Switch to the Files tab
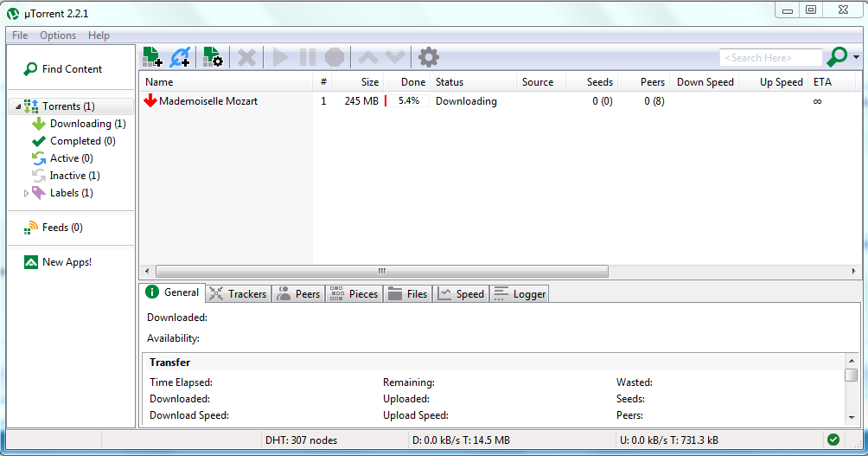Viewport: 868px width, 456px height. [x=408, y=293]
